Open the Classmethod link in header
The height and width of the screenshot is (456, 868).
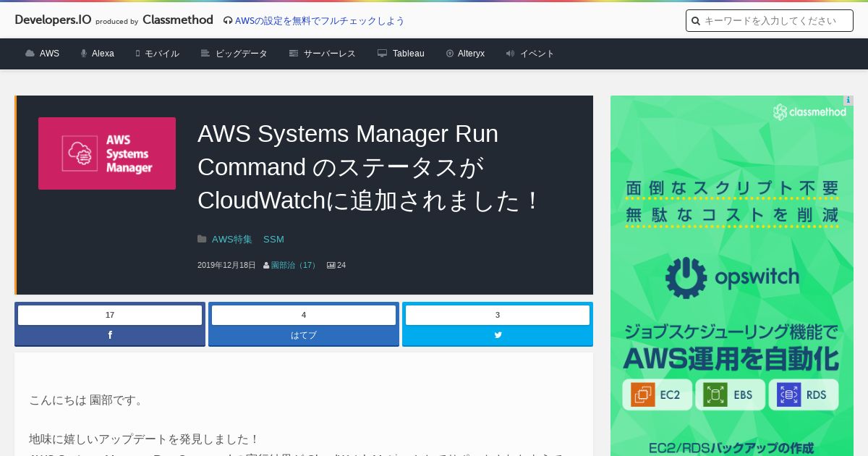178,20
